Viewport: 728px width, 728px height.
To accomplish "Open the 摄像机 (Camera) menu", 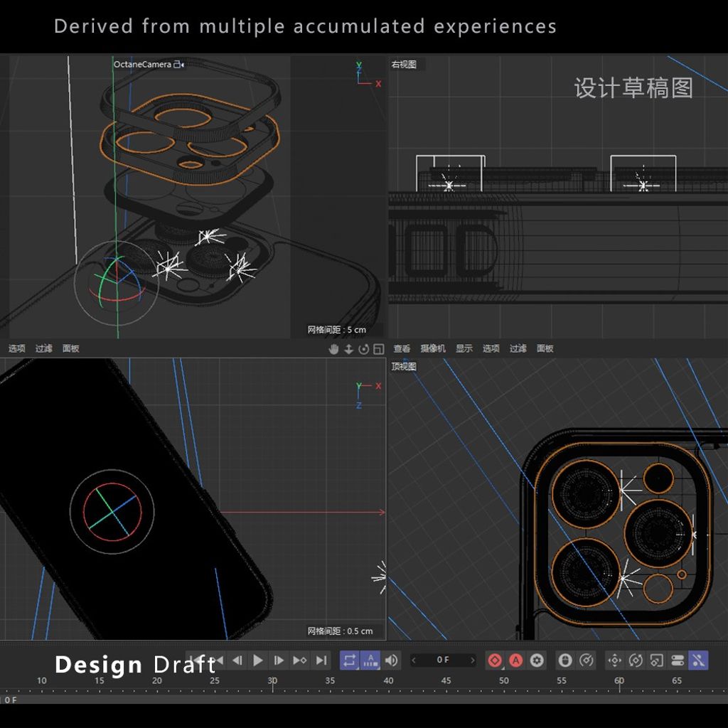I will point(432,348).
